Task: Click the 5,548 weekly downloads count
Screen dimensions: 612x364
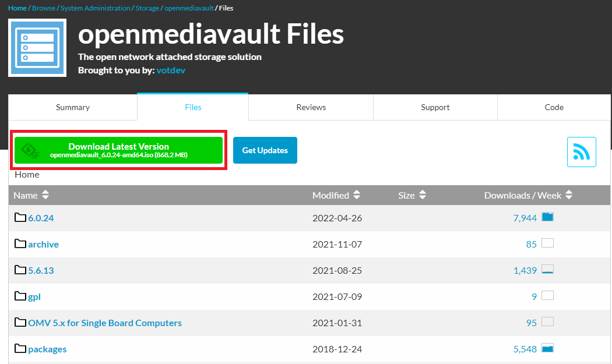Action: pyautogui.click(x=525, y=349)
